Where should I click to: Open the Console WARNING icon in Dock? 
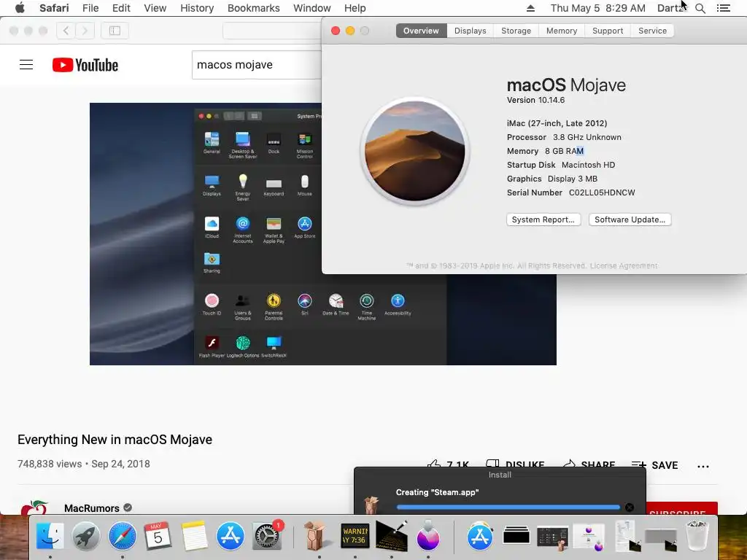point(355,536)
